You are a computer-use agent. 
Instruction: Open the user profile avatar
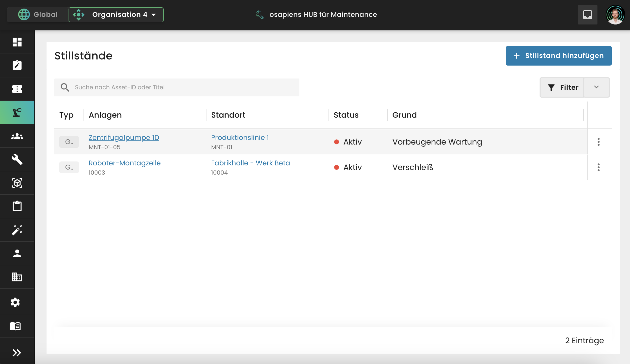click(x=615, y=15)
